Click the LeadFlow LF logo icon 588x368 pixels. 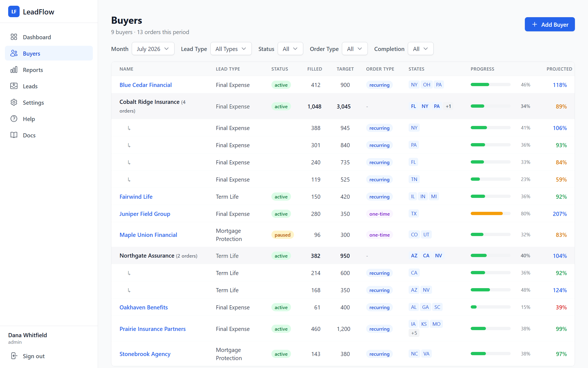pos(14,12)
